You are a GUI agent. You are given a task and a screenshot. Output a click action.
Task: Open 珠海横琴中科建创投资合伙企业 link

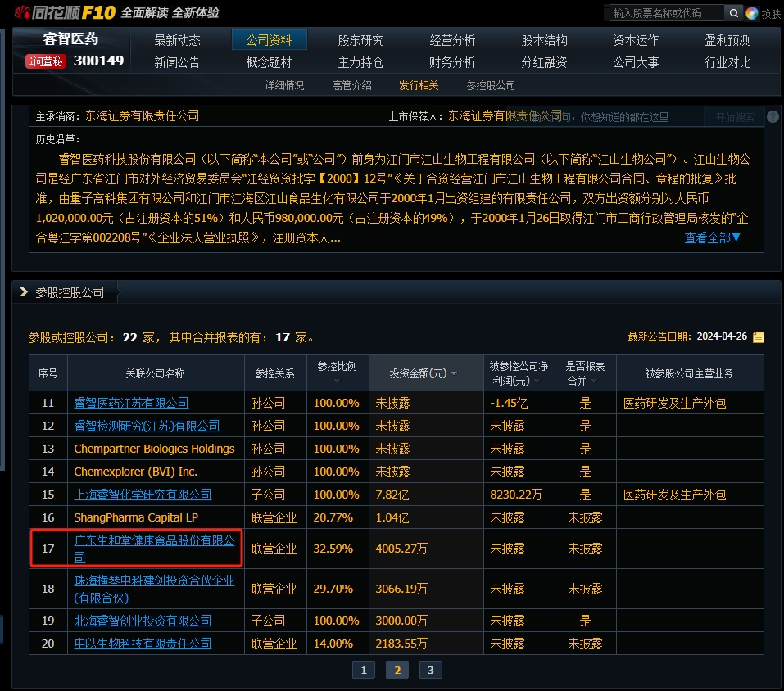click(x=154, y=589)
